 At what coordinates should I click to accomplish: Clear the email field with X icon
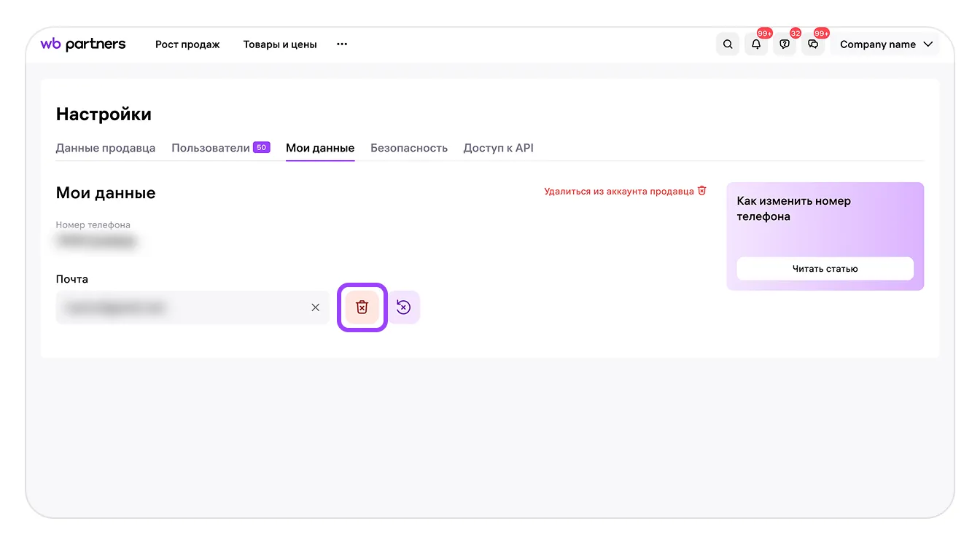coord(316,307)
